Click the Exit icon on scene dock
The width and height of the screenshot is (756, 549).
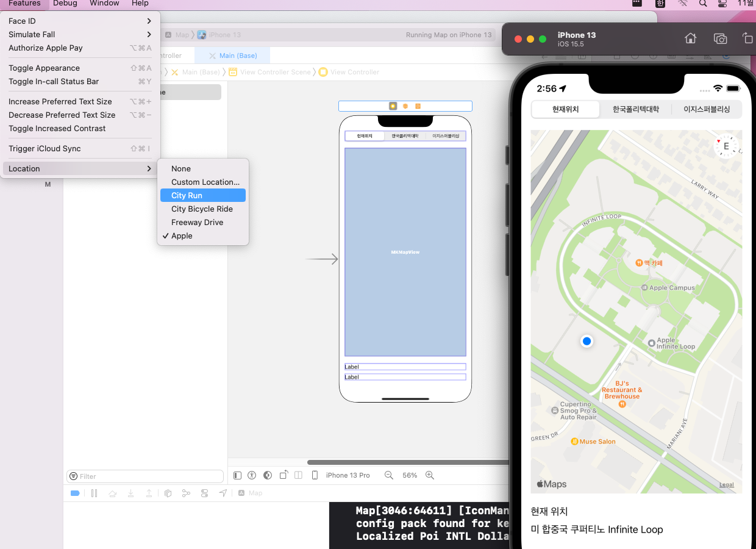coord(418,106)
